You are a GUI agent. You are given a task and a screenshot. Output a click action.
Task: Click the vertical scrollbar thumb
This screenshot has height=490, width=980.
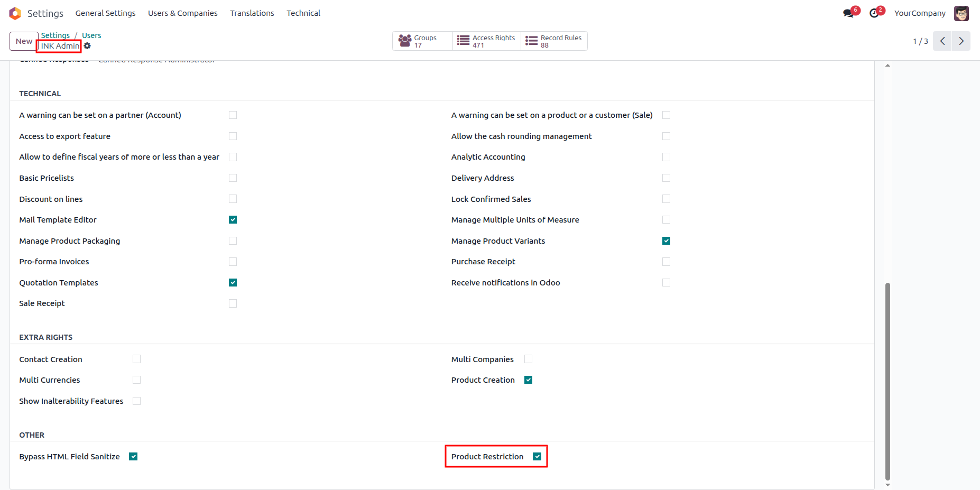pos(887,381)
